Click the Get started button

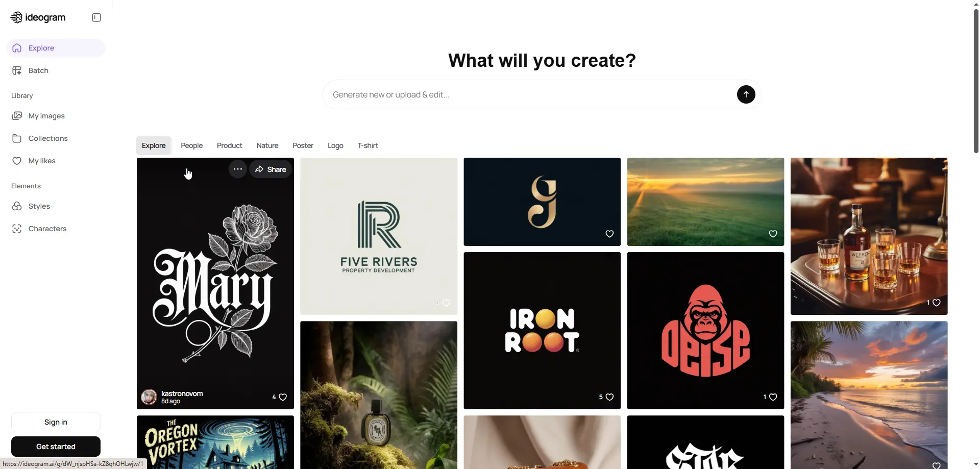pyautogui.click(x=56, y=447)
